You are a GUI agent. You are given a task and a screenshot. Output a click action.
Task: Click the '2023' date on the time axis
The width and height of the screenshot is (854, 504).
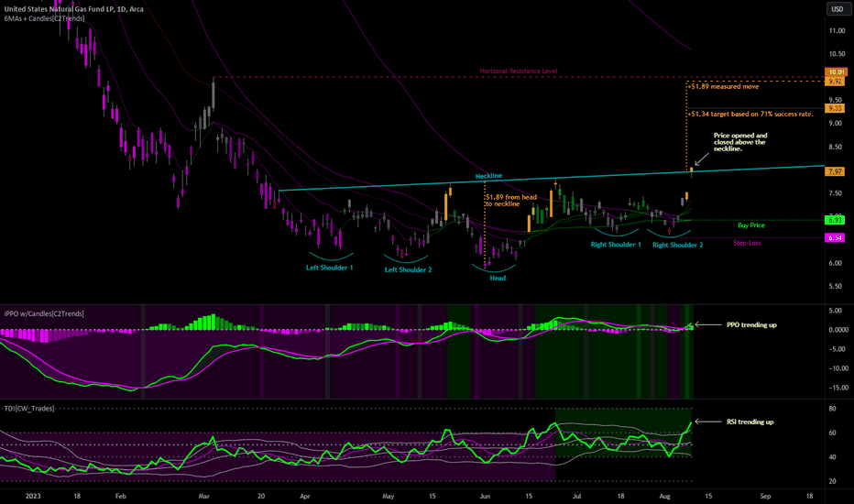(x=33, y=496)
